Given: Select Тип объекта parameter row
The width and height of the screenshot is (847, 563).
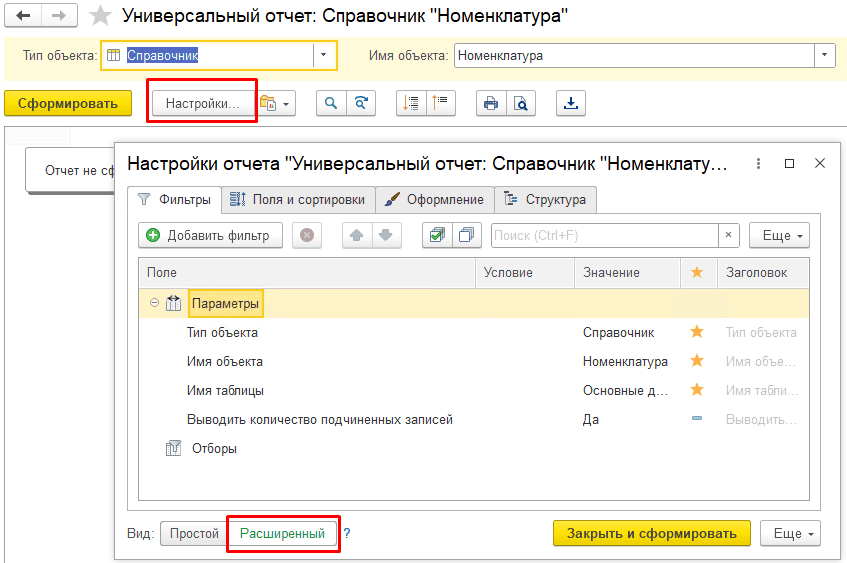Looking at the screenshot, I should pos(474,332).
